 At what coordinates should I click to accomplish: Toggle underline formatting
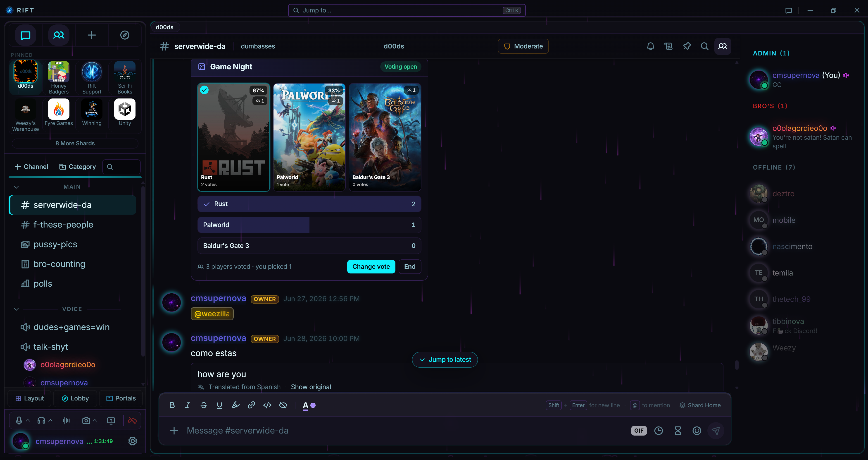[x=219, y=405]
